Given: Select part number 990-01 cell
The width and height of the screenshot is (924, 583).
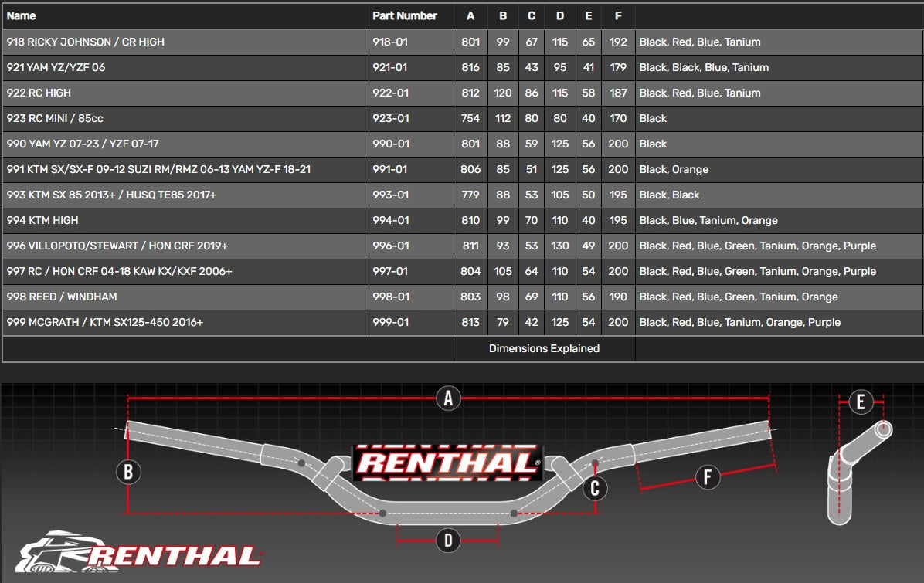Looking at the screenshot, I should coord(391,144).
